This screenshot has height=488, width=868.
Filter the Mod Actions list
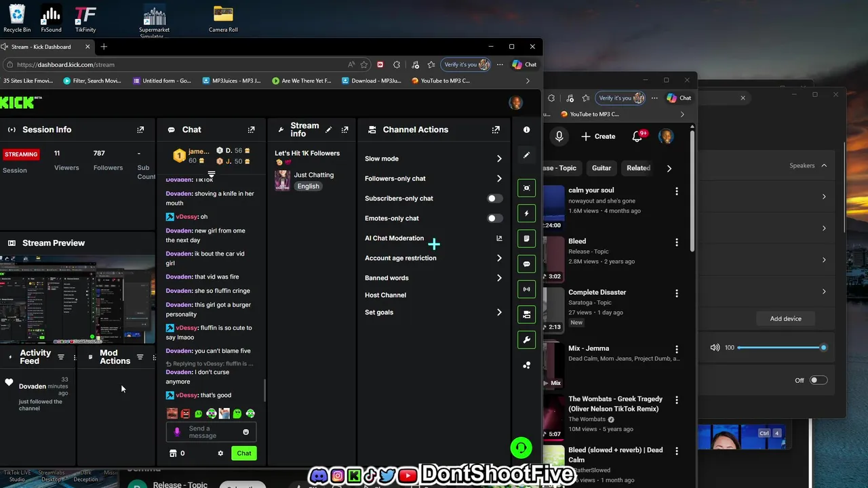click(x=140, y=357)
